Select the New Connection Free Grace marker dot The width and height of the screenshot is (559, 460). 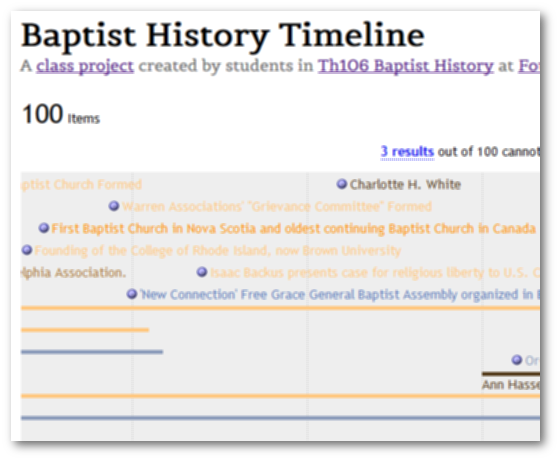pos(132,294)
